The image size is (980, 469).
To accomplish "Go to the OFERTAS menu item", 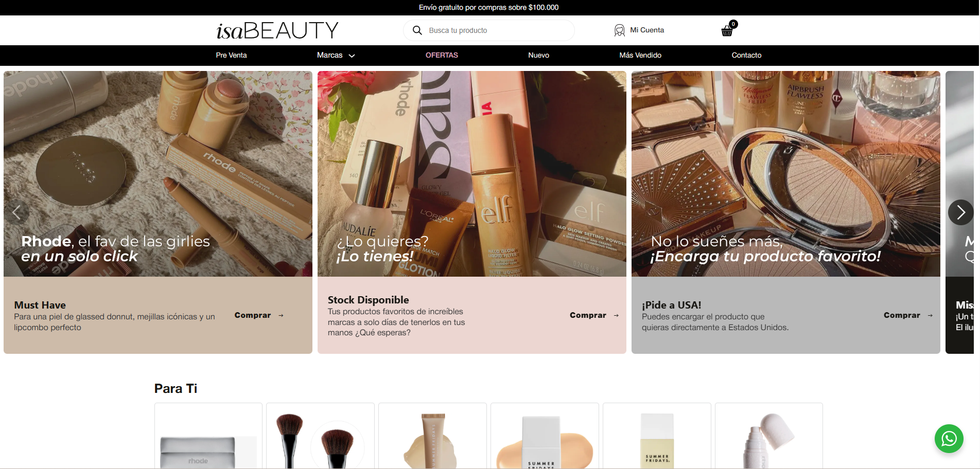I will [442, 55].
